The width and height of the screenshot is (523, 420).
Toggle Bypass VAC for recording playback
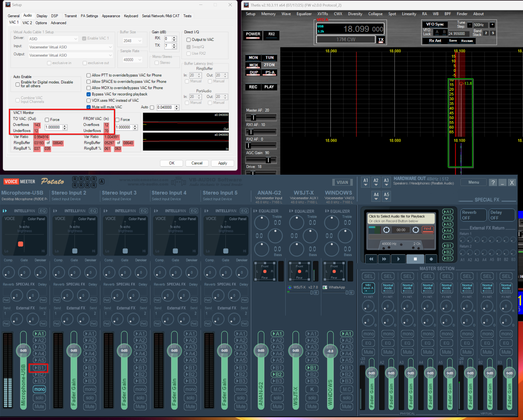[88, 94]
